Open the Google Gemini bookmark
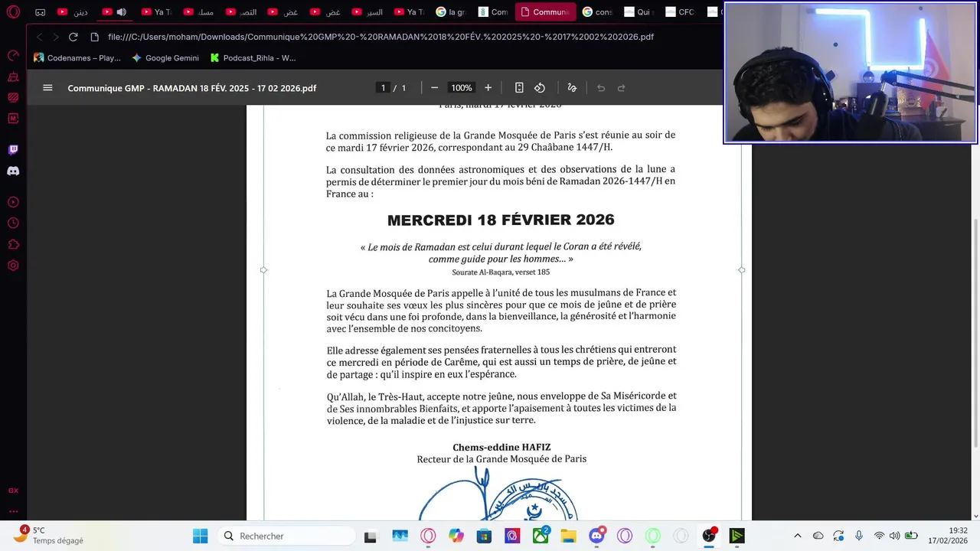 pyautogui.click(x=165, y=57)
